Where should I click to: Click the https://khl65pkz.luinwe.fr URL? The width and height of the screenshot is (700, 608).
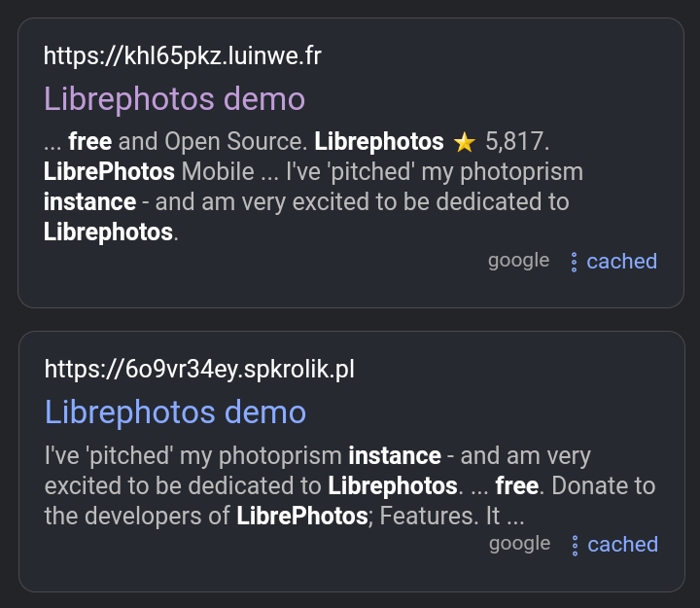(x=182, y=56)
